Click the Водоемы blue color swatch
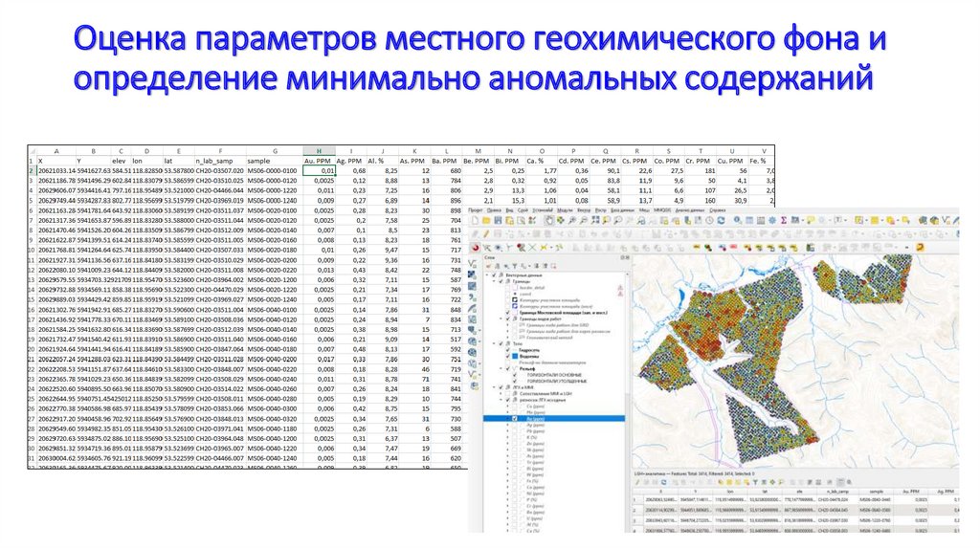Viewport: 980px width, 549px height. [x=515, y=356]
